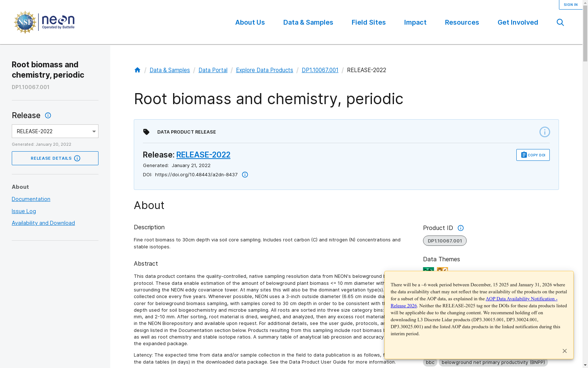588x368 pixels.
Task: Jump to Documentation in sidebar
Action: 31,199
